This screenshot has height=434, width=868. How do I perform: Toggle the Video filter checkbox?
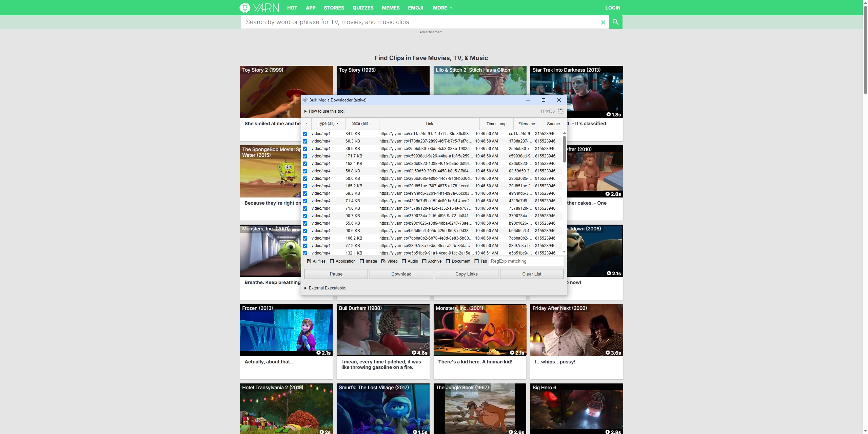coord(383,261)
